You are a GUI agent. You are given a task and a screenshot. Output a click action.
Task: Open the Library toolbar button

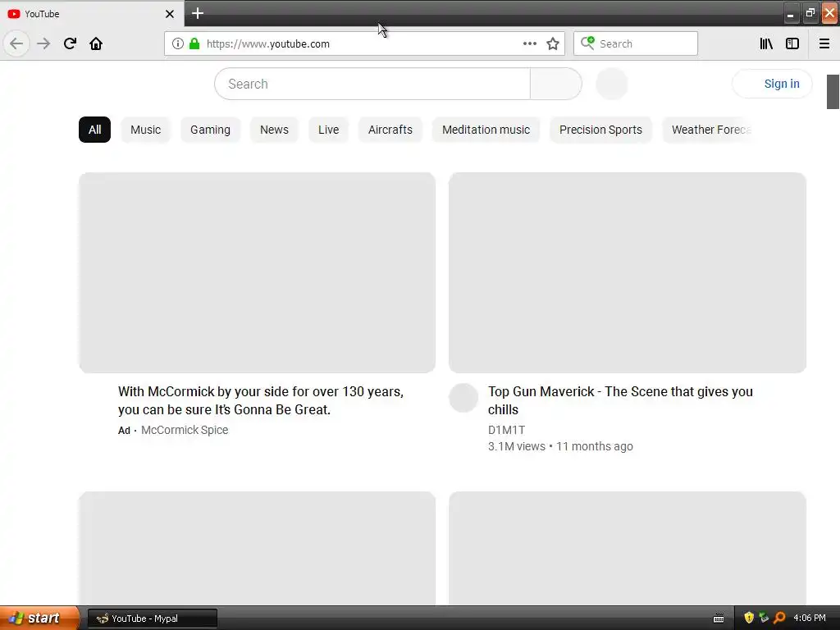pos(766,43)
